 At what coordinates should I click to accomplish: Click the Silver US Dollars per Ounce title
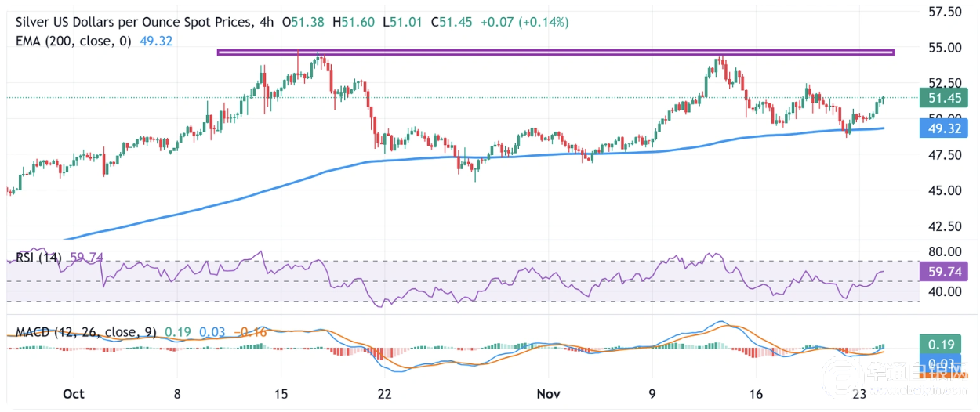tap(132, 23)
